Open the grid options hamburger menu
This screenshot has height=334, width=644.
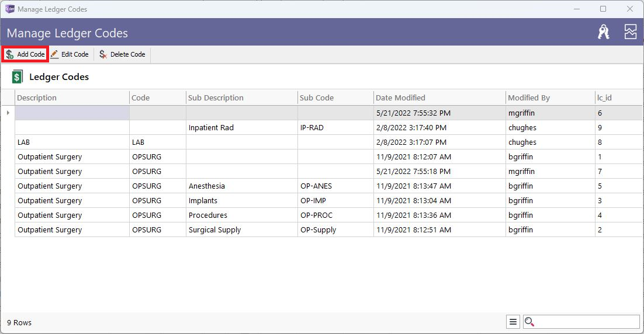pyautogui.click(x=513, y=322)
